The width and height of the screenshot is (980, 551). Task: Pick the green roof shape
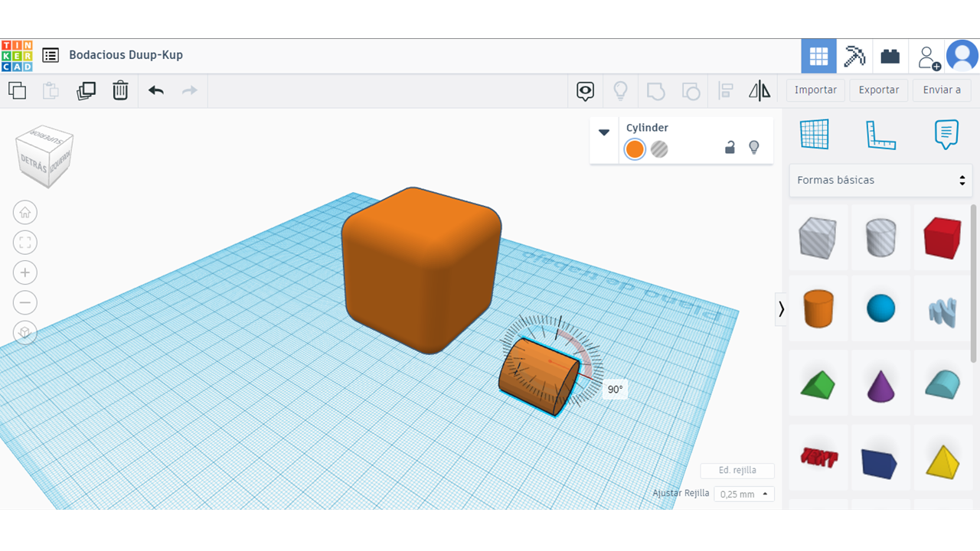click(818, 383)
